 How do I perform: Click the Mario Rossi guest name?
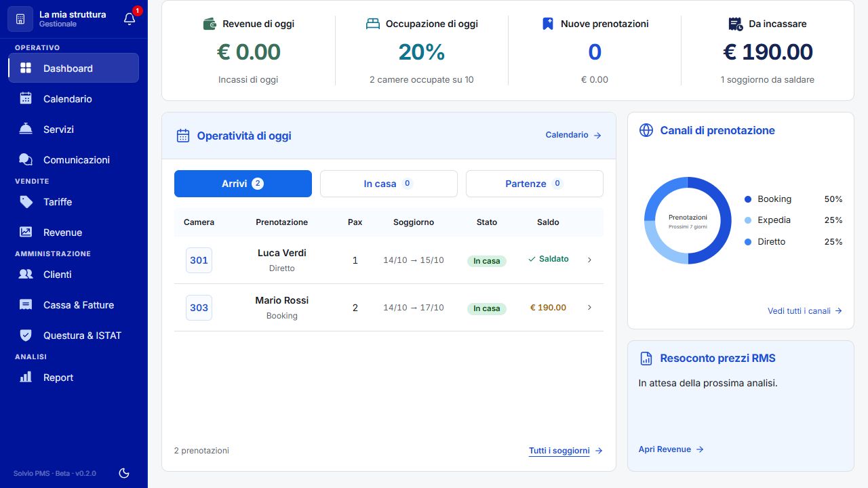pyautogui.click(x=282, y=300)
